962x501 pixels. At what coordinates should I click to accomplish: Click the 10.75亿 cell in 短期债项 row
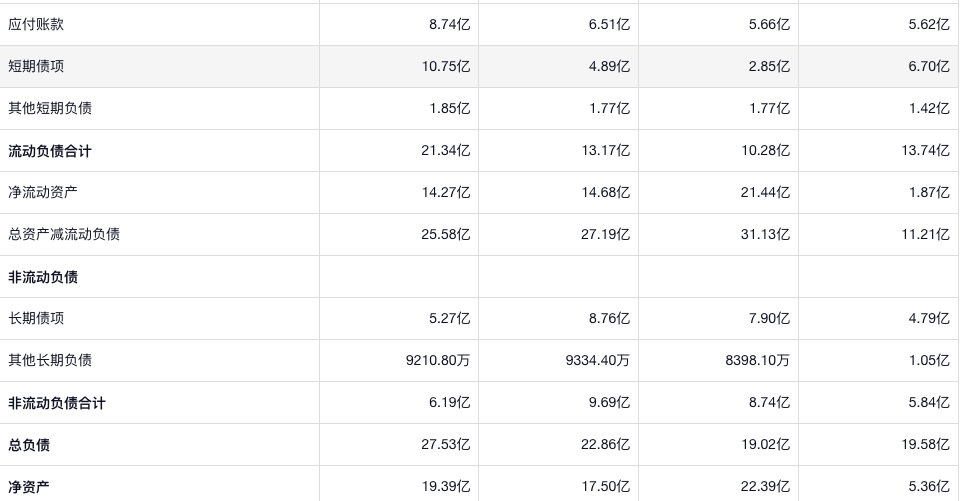point(446,67)
